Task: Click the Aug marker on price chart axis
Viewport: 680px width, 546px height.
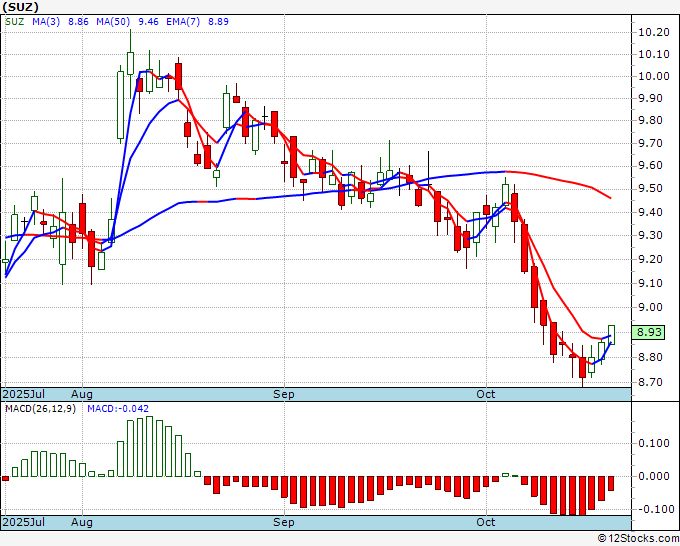Action: pos(82,395)
